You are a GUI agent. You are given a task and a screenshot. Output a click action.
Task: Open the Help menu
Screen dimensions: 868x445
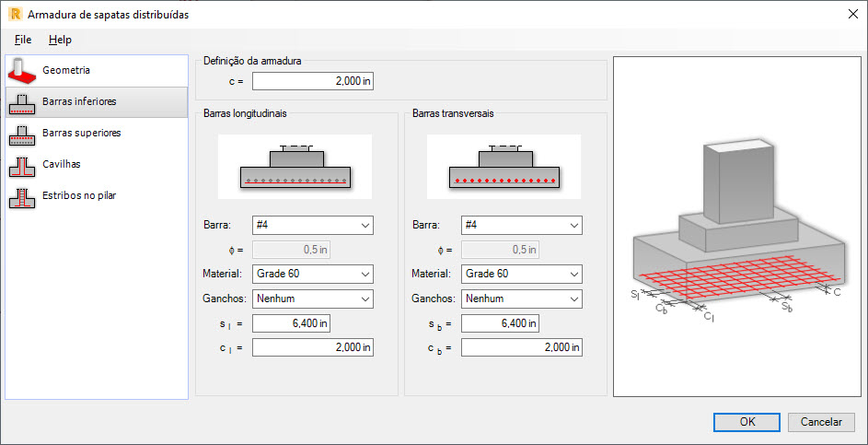(61, 40)
